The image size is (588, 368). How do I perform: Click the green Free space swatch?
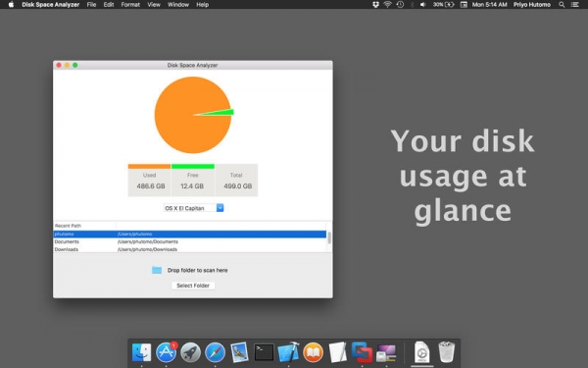coord(193,167)
